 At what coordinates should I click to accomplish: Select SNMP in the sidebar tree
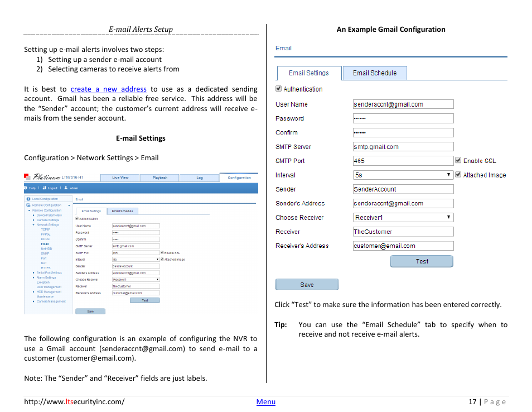pyautogui.click(x=45, y=253)
